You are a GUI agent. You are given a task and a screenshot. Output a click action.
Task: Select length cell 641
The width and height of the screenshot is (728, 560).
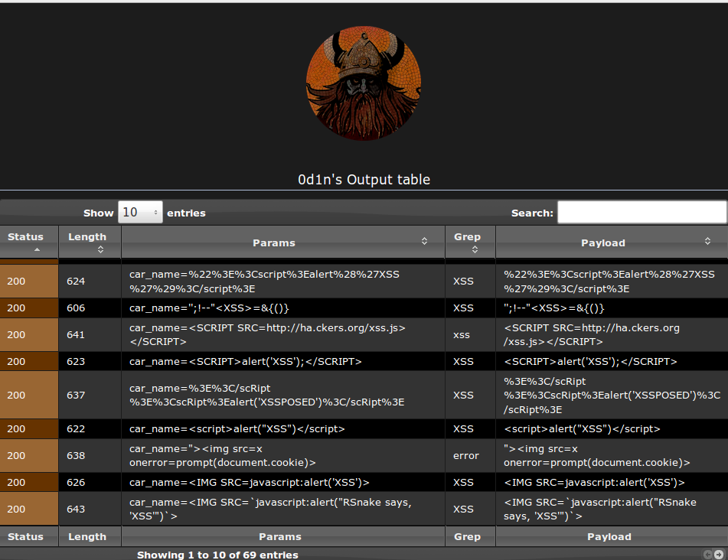[x=90, y=334]
